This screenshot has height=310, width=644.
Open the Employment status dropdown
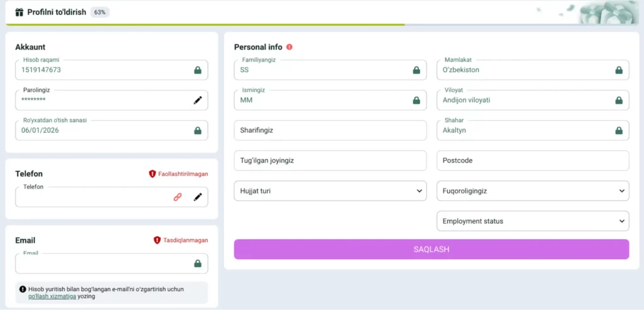coord(533,221)
